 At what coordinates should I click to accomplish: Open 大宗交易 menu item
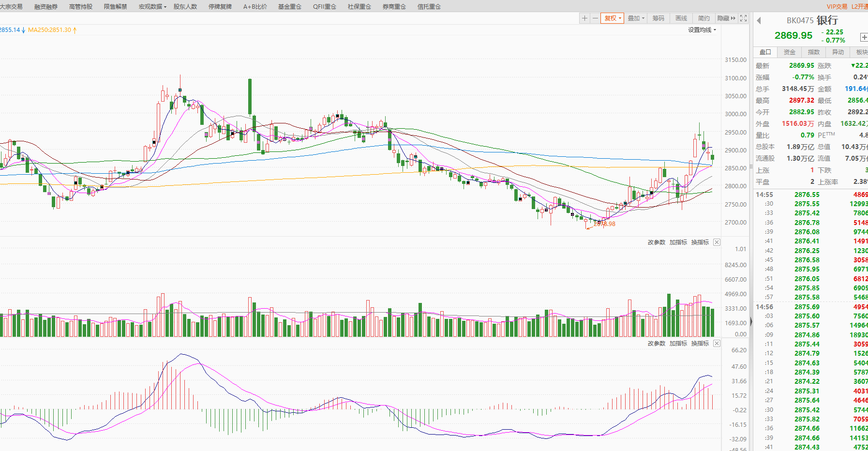click(x=11, y=7)
